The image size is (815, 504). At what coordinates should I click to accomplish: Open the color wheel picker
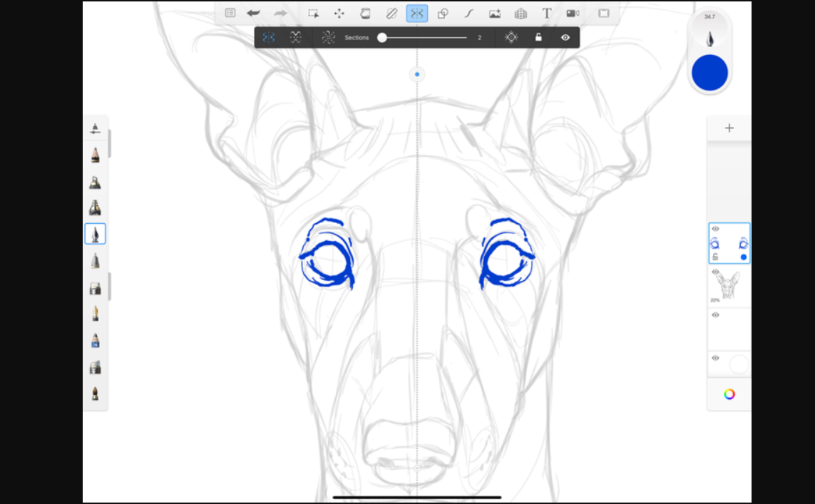point(729,394)
